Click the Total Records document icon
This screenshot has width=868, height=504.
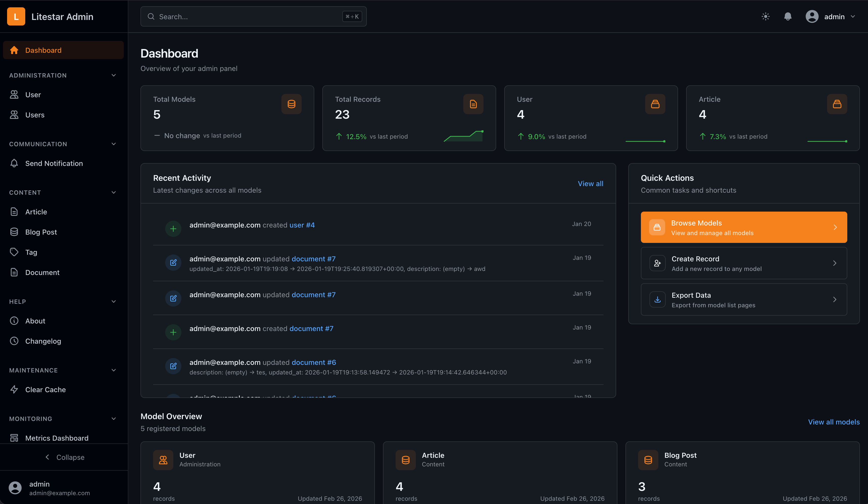pos(473,104)
